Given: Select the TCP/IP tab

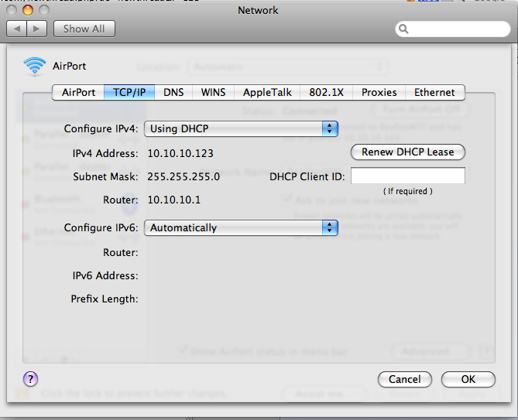Looking at the screenshot, I should 129,92.
